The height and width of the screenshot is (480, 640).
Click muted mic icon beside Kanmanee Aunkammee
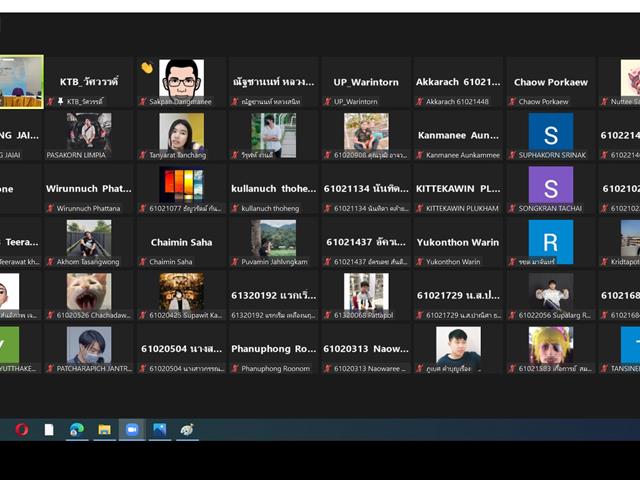(x=420, y=155)
